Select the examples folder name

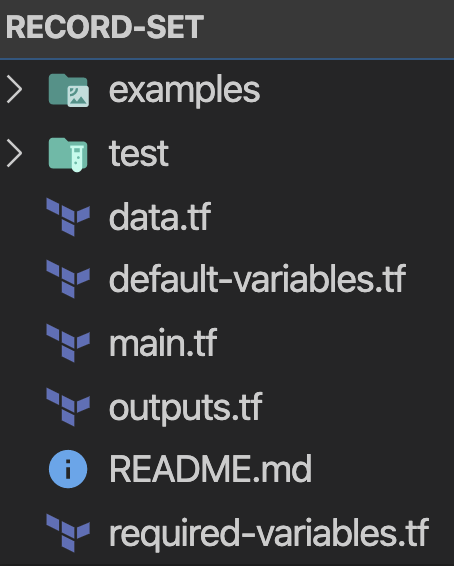pos(184,91)
